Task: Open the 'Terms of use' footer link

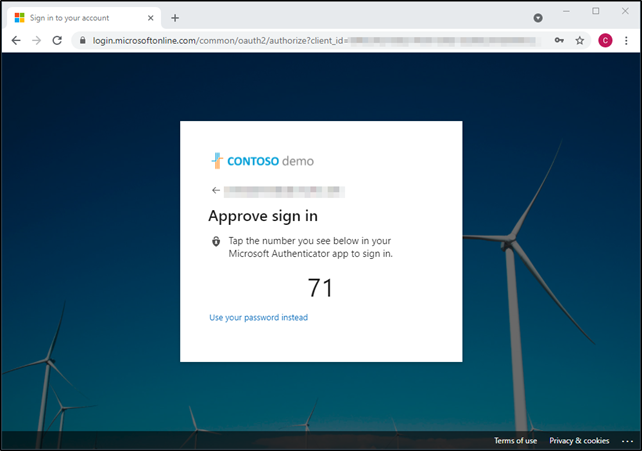Action: (515, 441)
